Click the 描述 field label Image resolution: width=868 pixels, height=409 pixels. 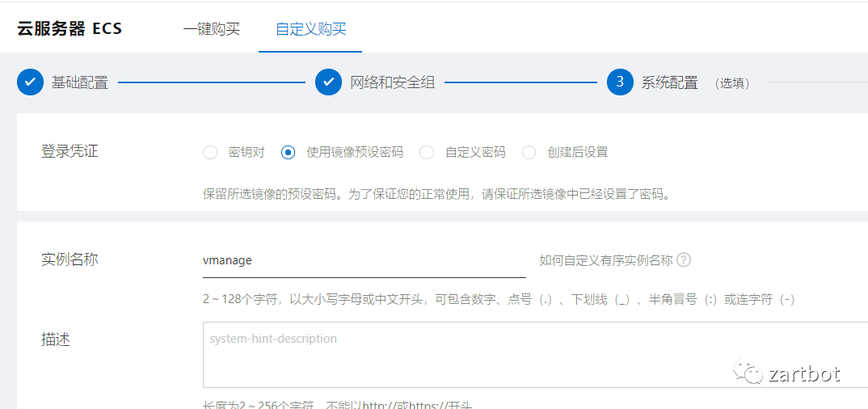[x=55, y=339]
